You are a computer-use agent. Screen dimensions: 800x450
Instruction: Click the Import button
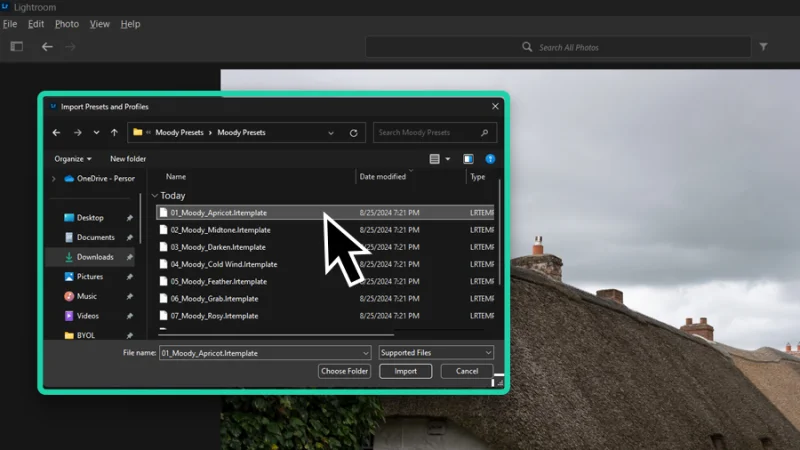(406, 371)
